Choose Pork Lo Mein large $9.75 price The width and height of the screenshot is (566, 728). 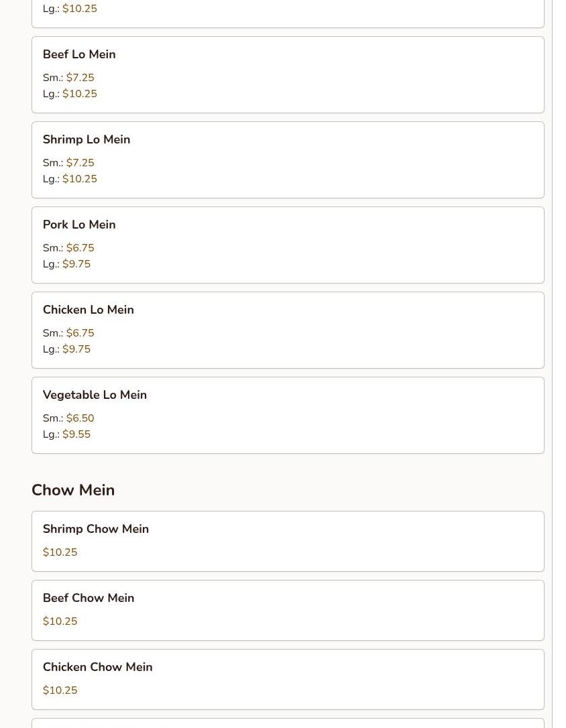click(67, 263)
